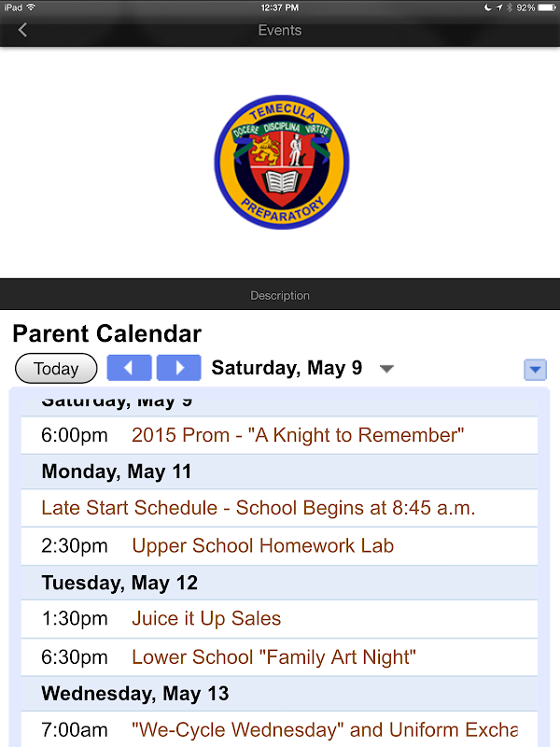The image size is (560, 747).
Task: Open the blue calendar options dropdown
Action: (535, 370)
